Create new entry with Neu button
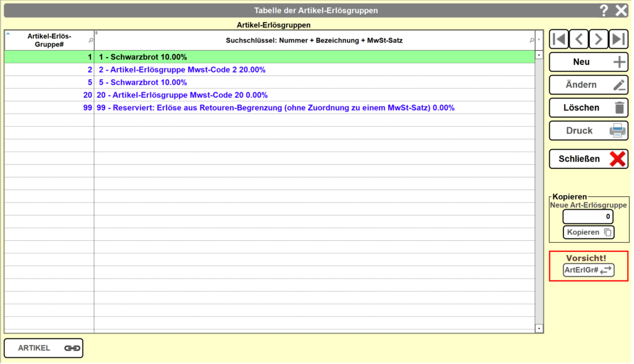Screen dimensions: 634x364 pyautogui.click(x=588, y=62)
